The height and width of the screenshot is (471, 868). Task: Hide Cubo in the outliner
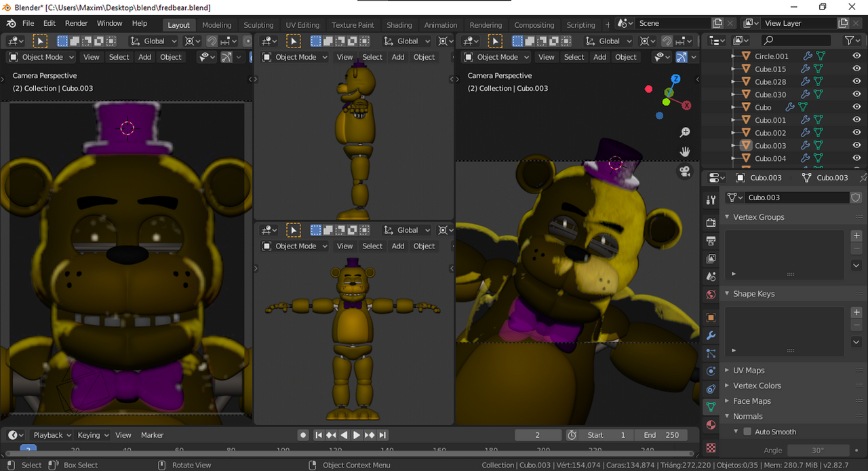click(x=856, y=107)
